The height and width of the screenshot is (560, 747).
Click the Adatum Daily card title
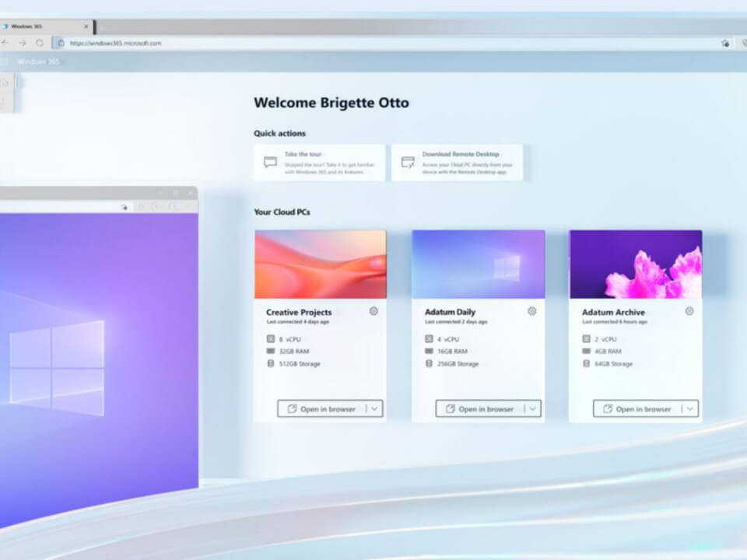pos(451,312)
